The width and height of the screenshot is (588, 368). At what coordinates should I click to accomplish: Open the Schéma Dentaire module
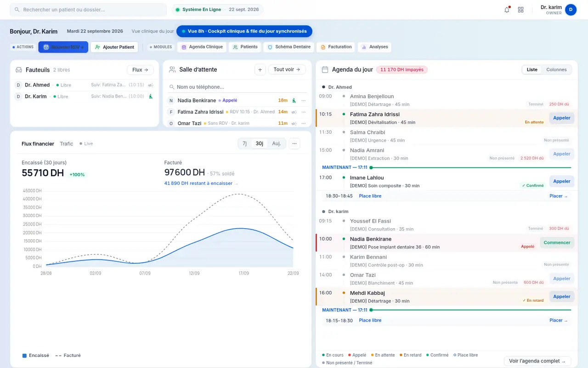pyautogui.click(x=289, y=47)
